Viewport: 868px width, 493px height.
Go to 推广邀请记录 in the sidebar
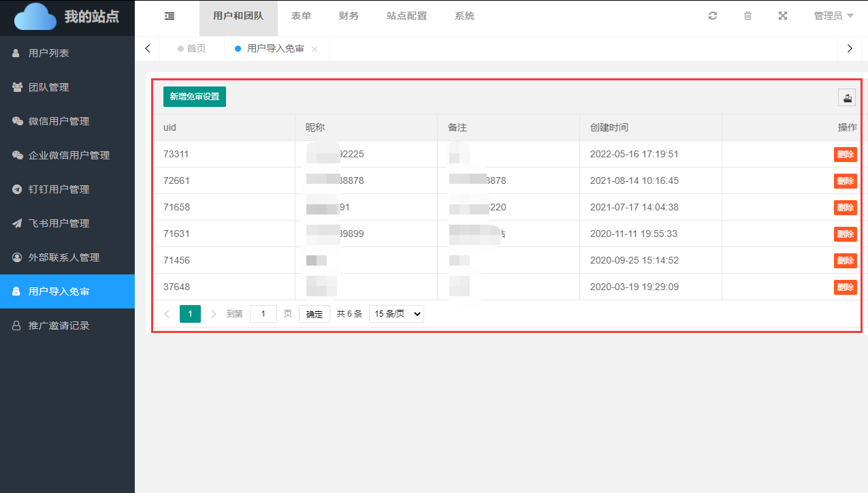(59, 325)
